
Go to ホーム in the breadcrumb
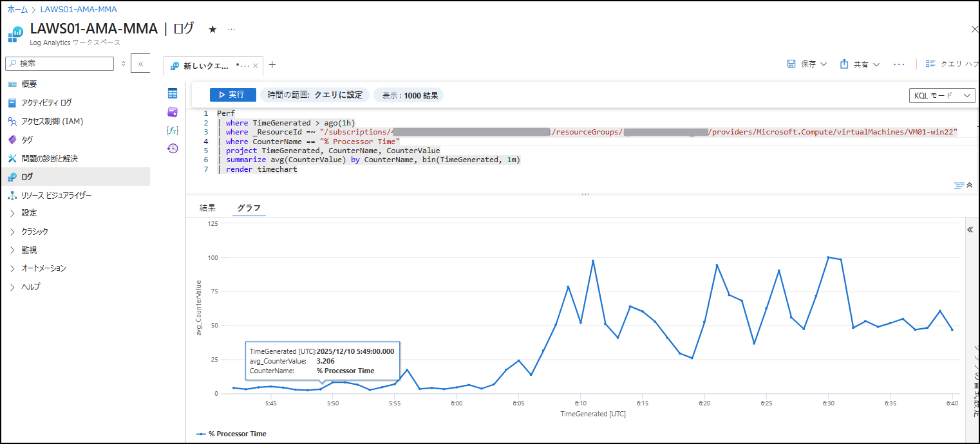tap(17, 10)
